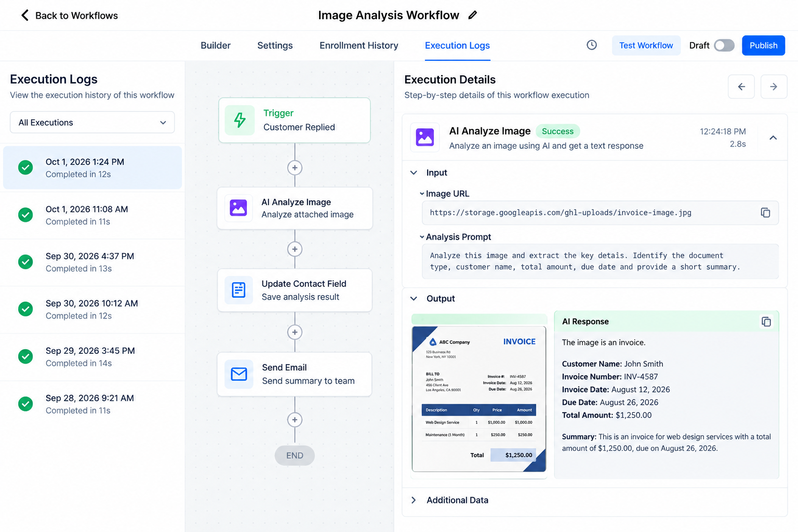Image resolution: width=798 pixels, height=532 pixels.
Task: Copy the Image URL value
Action: [x=765, y=212]
